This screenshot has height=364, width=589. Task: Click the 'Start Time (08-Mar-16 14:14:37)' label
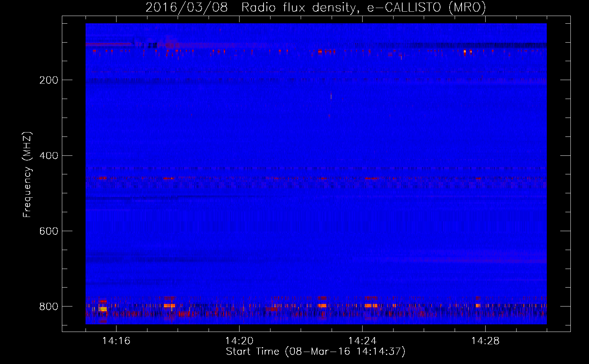point(315,352)
